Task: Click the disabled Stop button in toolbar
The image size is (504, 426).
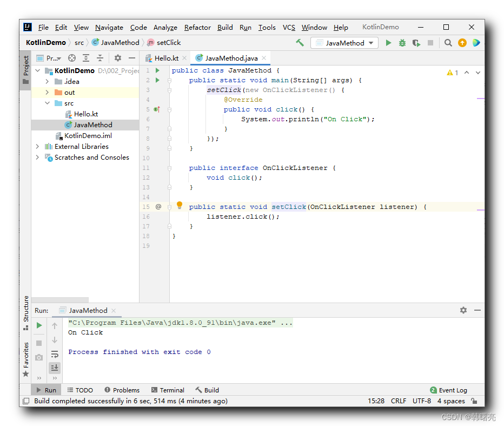Action: point(430,43)
